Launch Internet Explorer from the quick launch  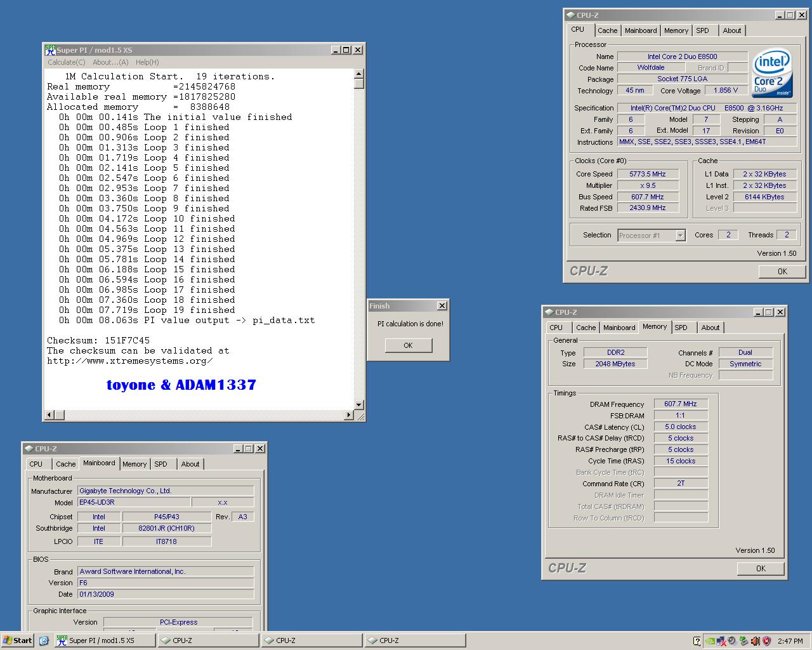44,640
